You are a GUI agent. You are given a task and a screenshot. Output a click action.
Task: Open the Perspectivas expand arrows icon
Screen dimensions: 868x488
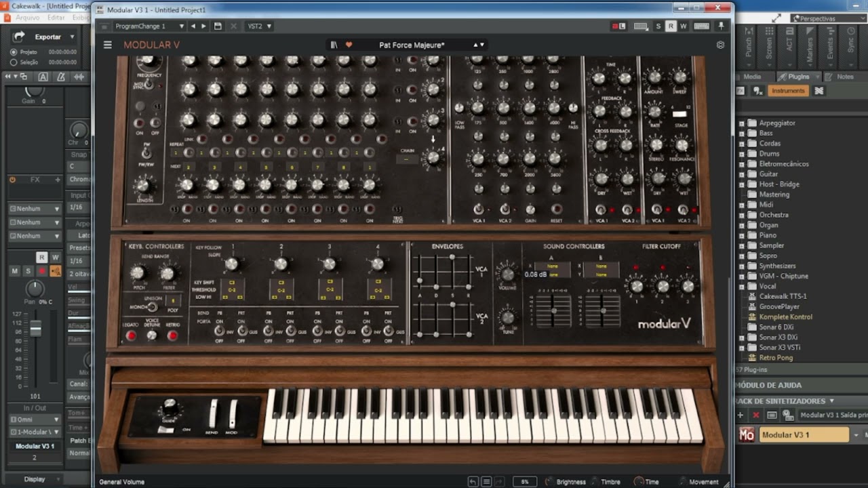776,18
